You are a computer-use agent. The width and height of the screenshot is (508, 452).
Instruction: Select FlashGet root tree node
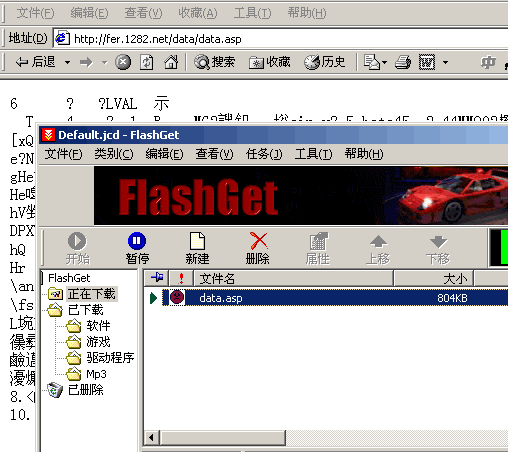click(x=69, y=278)
